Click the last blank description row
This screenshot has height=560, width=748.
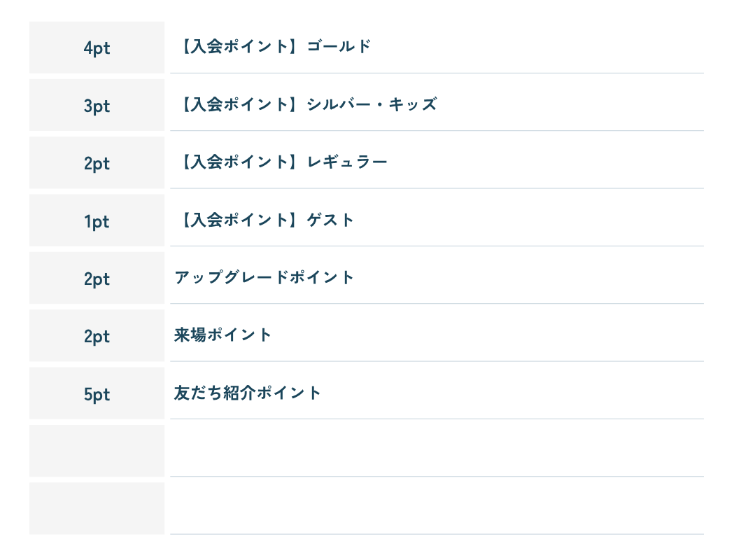(x=437, y=506)
